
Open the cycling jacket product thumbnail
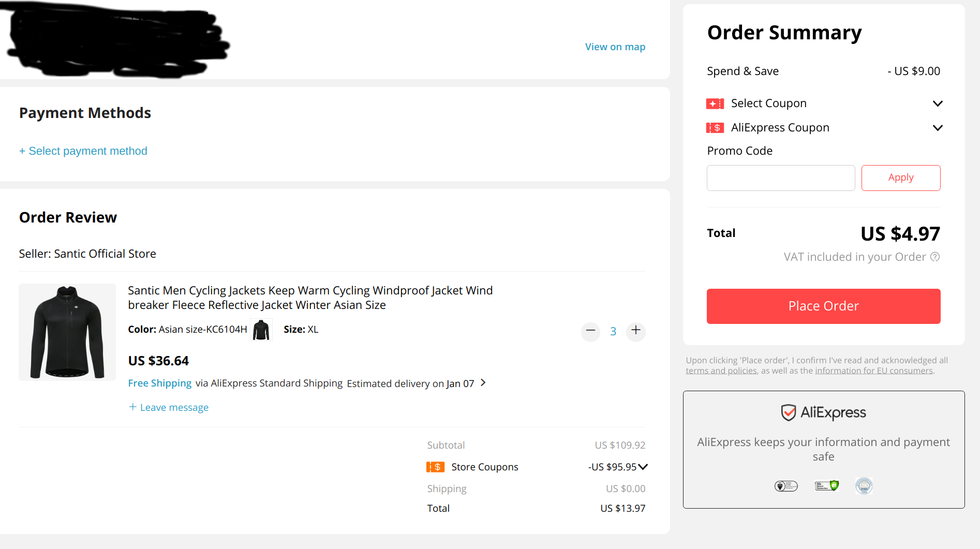[x=67, y=332]
